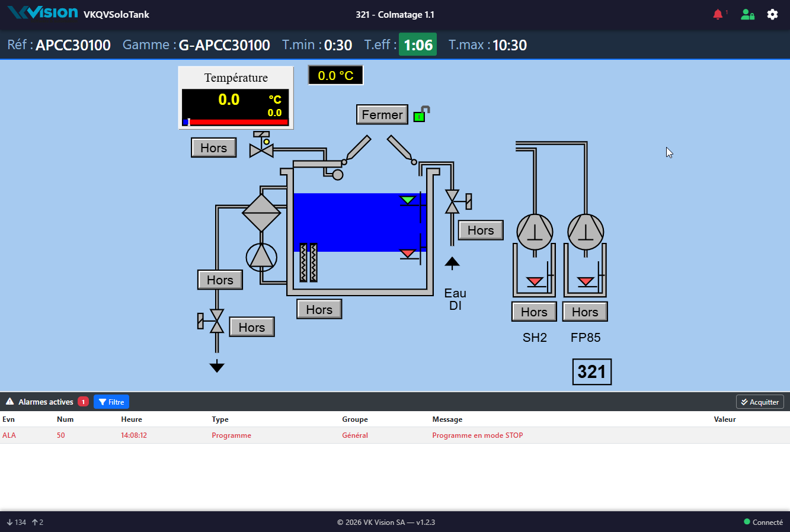The height and width of the screenshot is (532, 790).
Task: Acknowledge alarms with Acquitter button
Action: [x=760, y=402]
